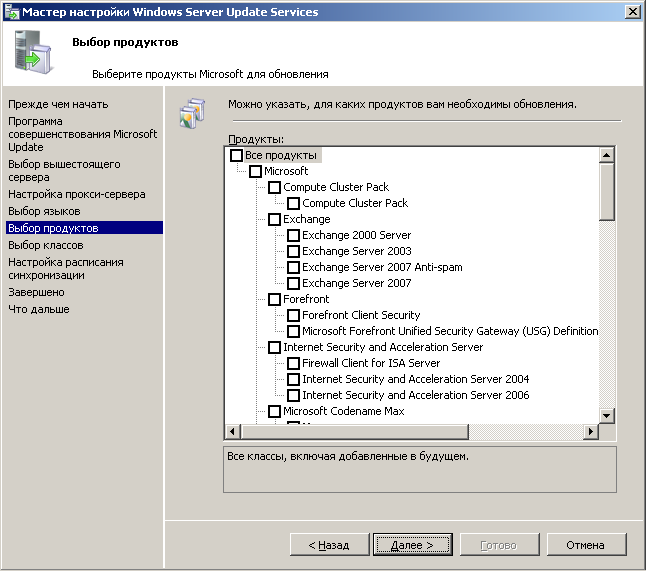Click the wizard title bar icon
Viewport: 646px width, 571px height.
tap(12, 12)
